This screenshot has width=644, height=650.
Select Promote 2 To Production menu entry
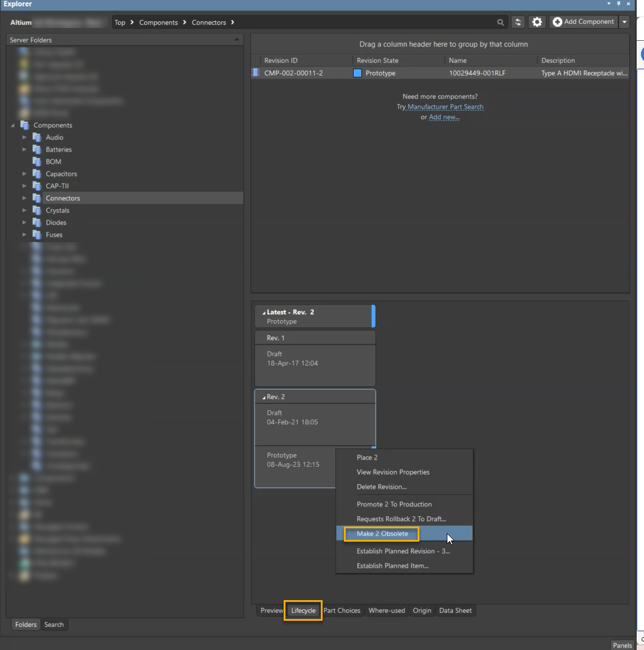pyautogui.click(x=394, y=505)
